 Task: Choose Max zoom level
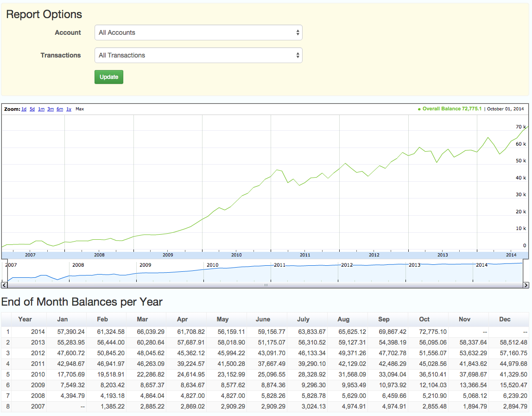(80, 109)
